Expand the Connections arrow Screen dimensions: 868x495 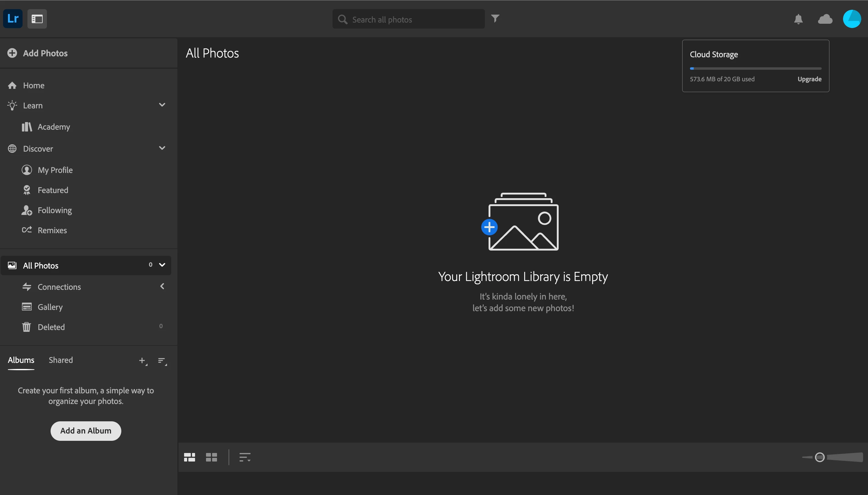[162, 286]
